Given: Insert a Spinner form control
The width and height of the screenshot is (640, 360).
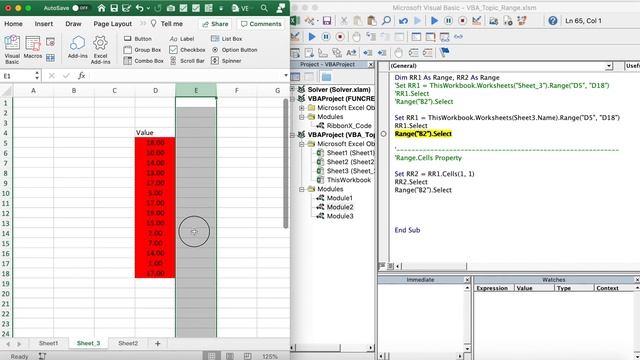Looking at the screenshot, I should pyautogui.click(x=226, y=61).
